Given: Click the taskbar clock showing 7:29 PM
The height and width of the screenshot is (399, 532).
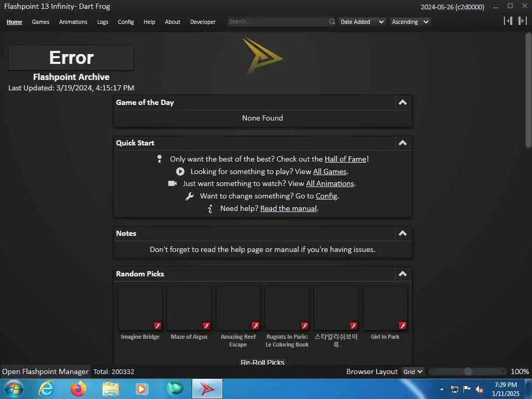Looking at the screenshot, I should 506,389.
